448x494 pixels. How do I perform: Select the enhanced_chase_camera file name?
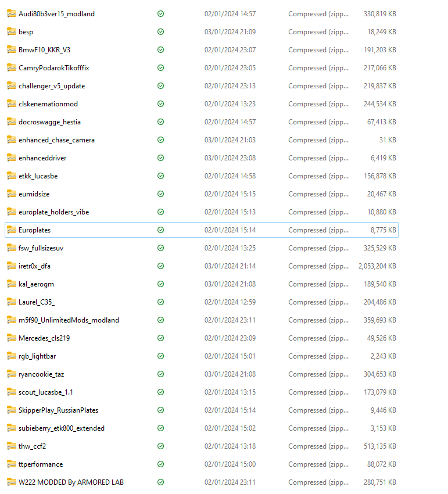tap(57, 140)
